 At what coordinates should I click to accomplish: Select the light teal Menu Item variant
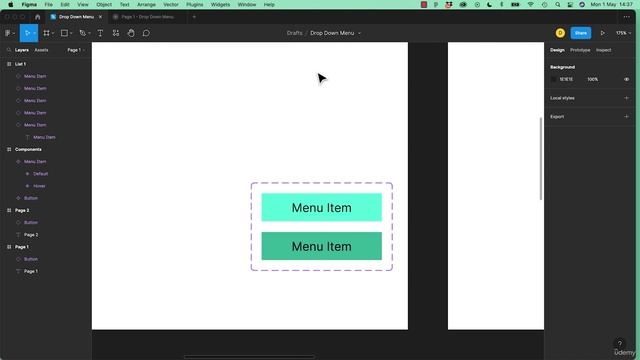[322, 207]
